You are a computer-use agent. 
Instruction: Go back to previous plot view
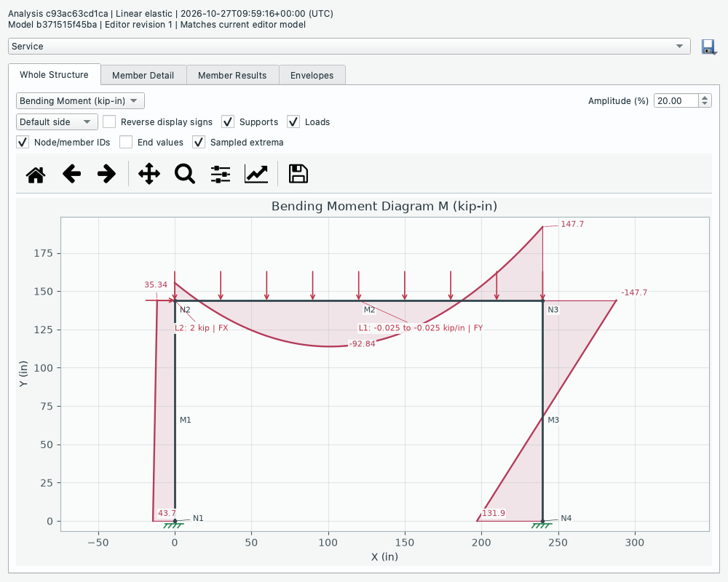click(71, 175)
